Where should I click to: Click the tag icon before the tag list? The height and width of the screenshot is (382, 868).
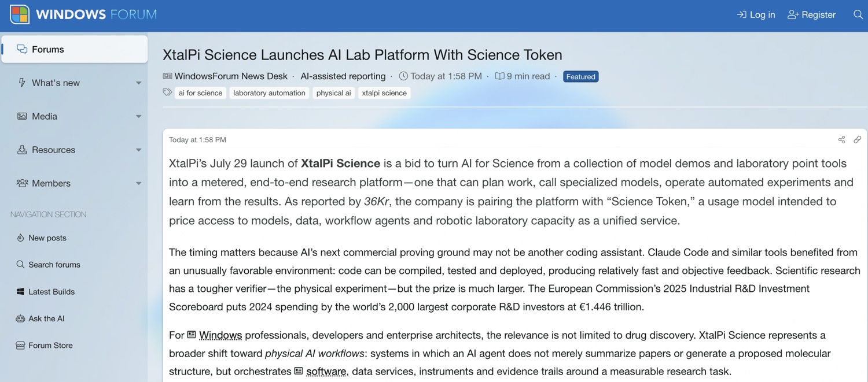click(167, 92)
